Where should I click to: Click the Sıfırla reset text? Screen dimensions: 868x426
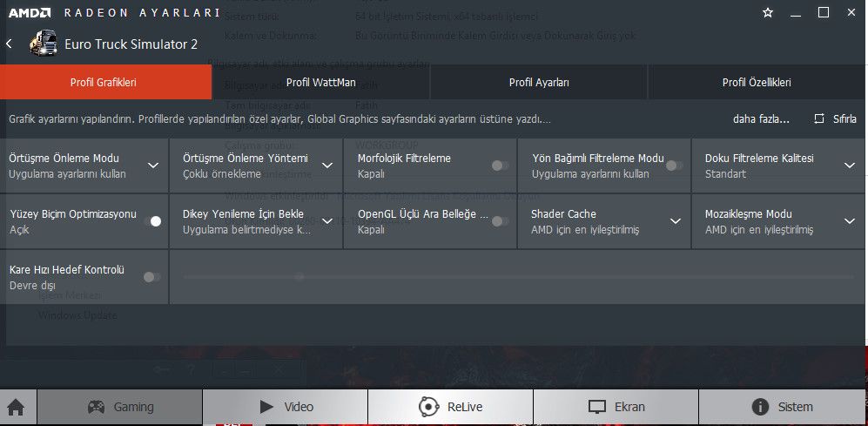[844, 119]
